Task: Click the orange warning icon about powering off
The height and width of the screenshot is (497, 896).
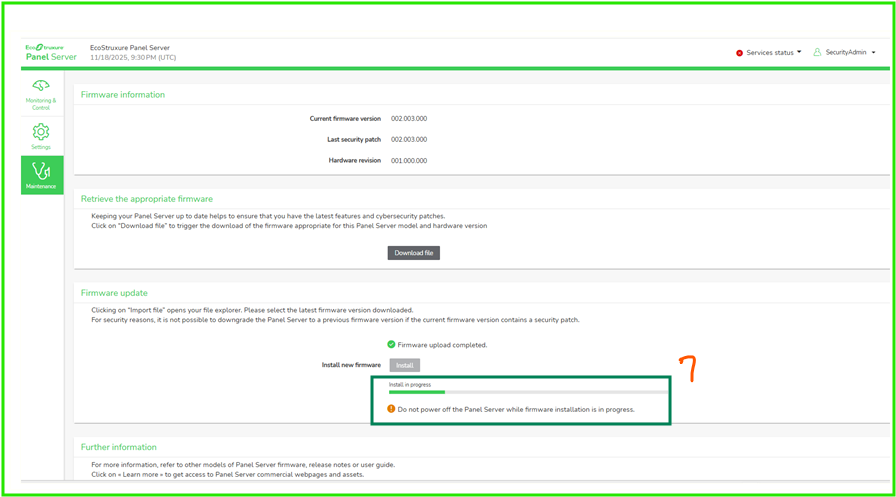Action: click(x=391, y=409)
